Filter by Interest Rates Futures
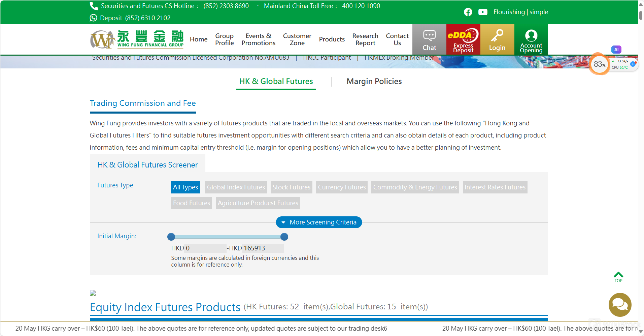The width and height of the screenshot is (644, 336). 495,187
